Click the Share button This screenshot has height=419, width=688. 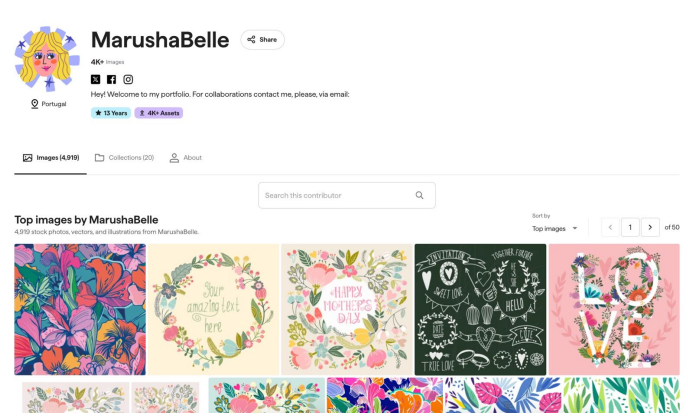coord(262,39)
